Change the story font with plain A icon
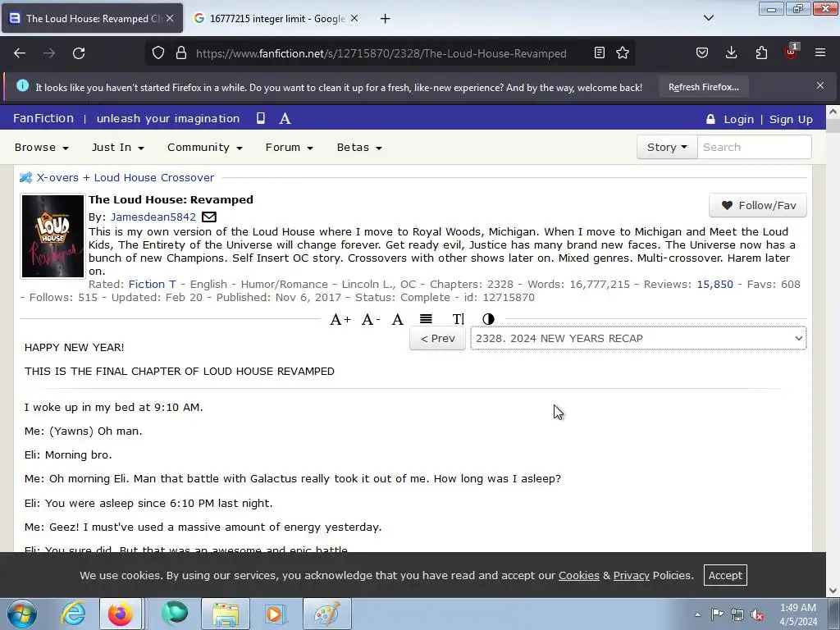 pyautogui.click(x=398, y=320)
